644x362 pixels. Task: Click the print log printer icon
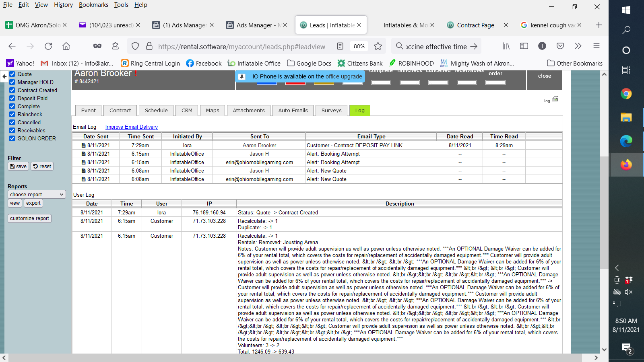point(555,99)
